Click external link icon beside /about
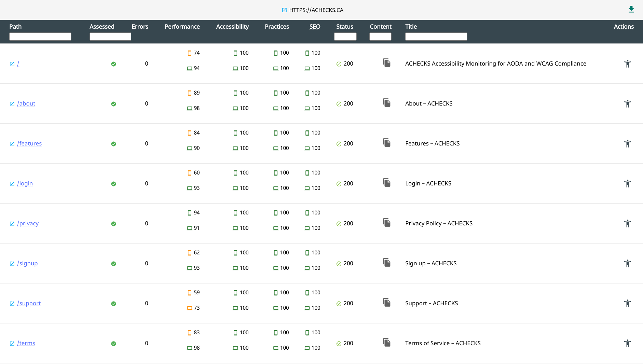Image resolution: width=643 pixels, height=364 pixels. (x=12, y=104)
